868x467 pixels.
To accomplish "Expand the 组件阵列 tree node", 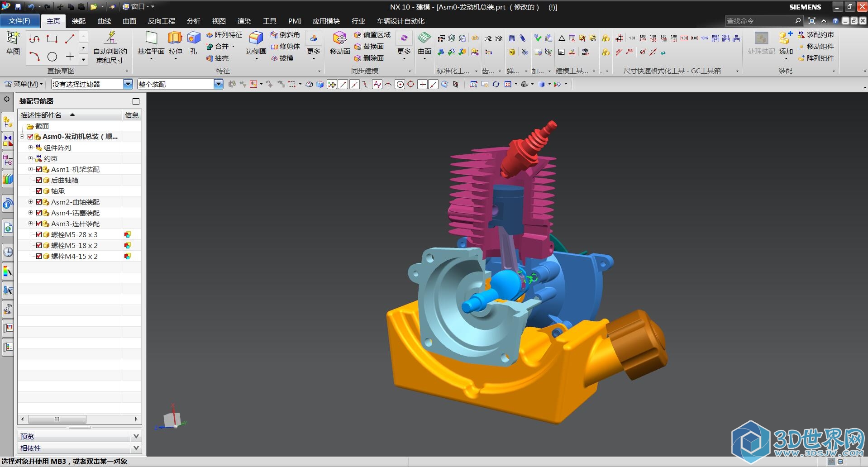I will point(30,148).
